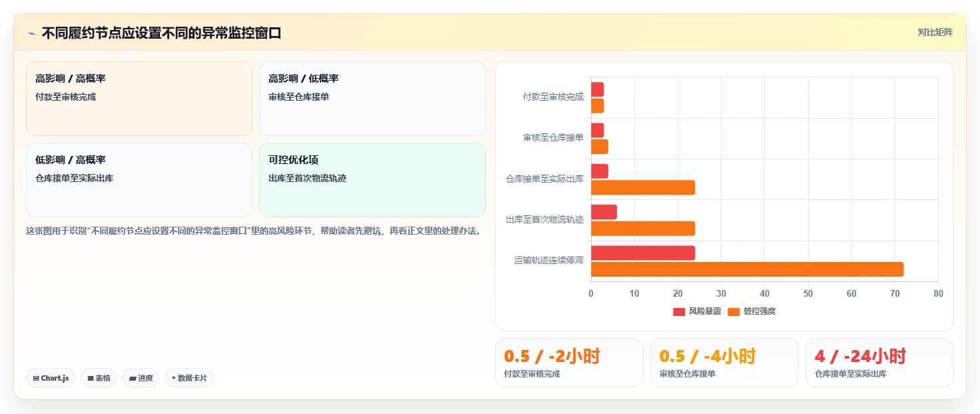Click the red bar for 付款至审核完成

597,89
